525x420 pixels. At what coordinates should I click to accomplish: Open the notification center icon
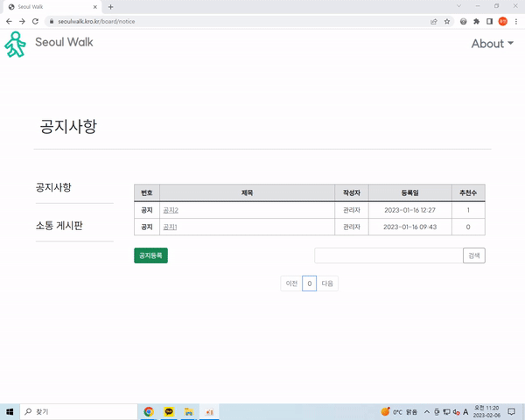coord(511,411)
